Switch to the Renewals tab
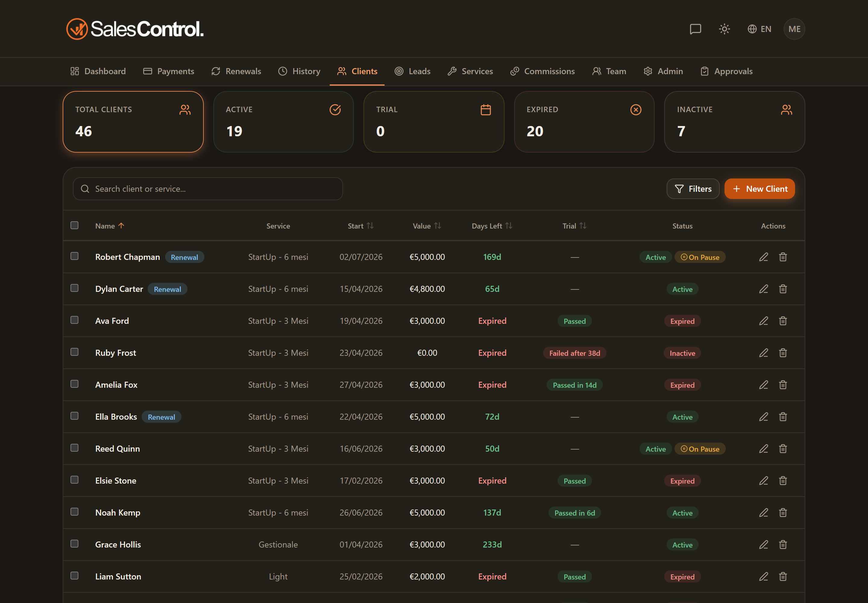The image size is (868, 603). pyautogui.click(x=236, y=71)
